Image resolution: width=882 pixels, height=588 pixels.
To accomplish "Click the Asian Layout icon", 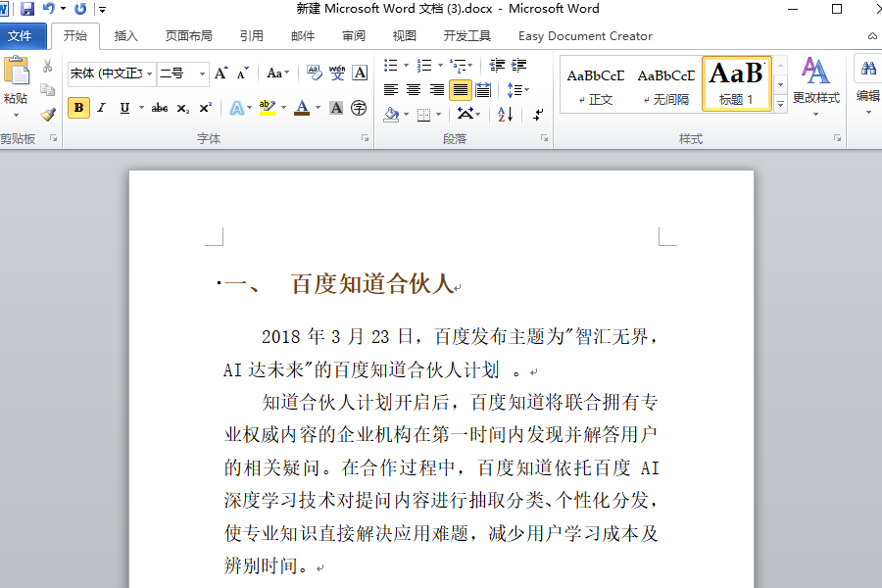I will (465, 115).
